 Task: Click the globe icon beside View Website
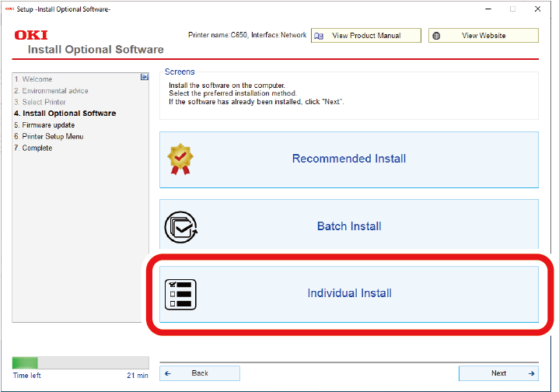pyautogui.click(x=437, y=36)
